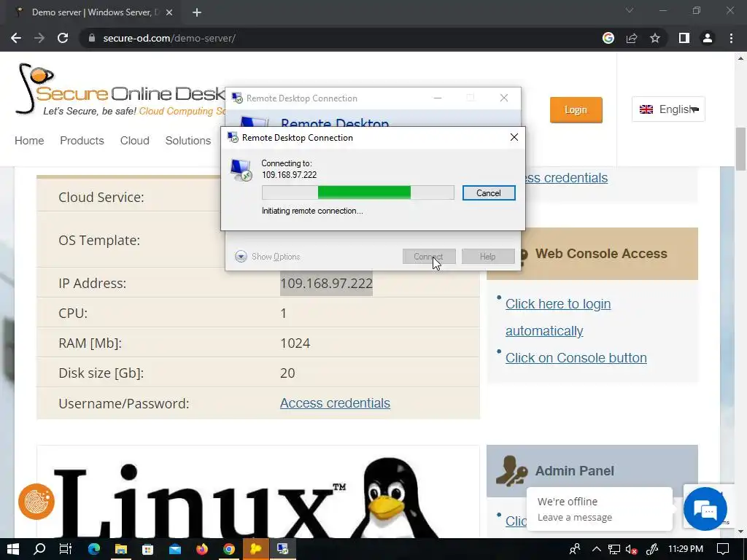Cancel the remote connection attempt
The height and width of the screenshot is (560, 747).
488,192
